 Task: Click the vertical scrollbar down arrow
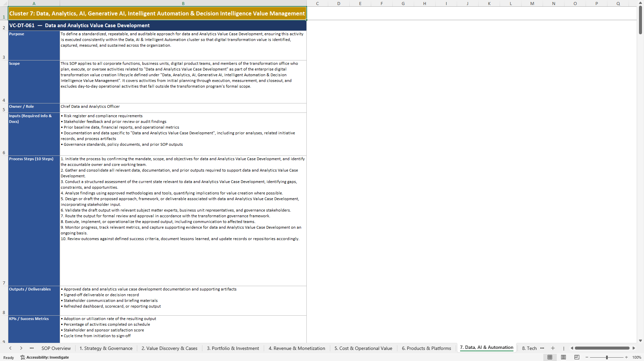click(640, 341)
